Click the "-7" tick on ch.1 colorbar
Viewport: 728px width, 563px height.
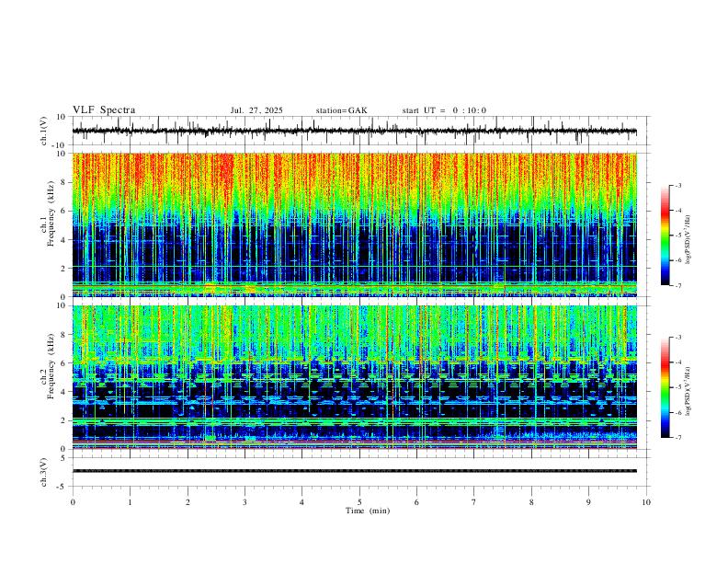point(678,285)
